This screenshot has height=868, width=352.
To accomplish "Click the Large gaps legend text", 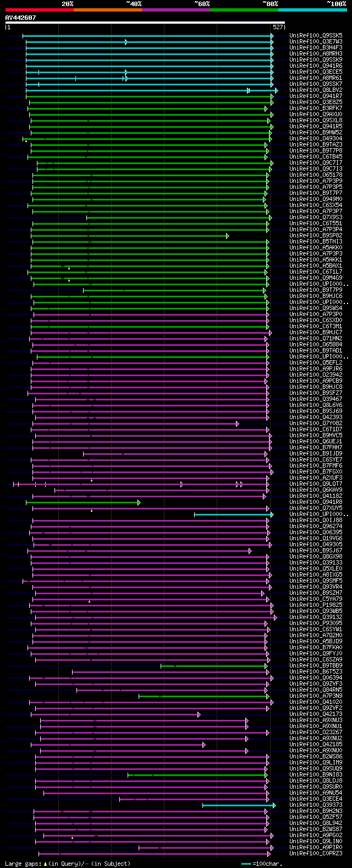I will click(x=68, y=864).
